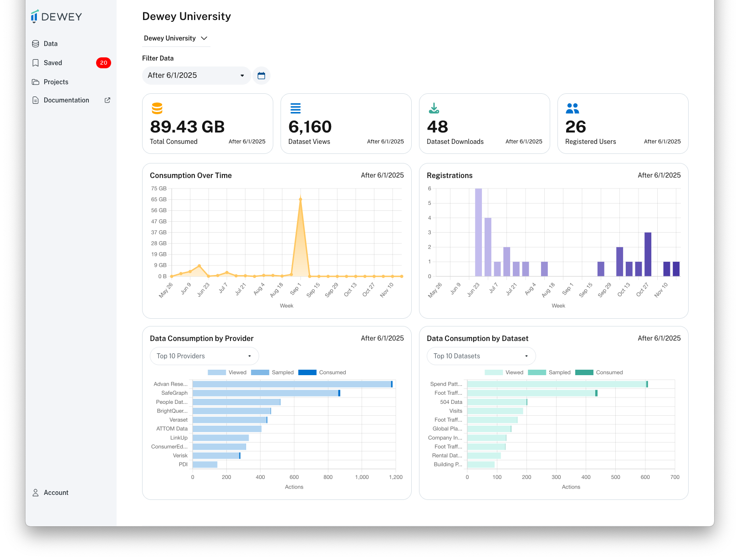Click the Dewey logo icon
The image size is (736, 560).
coord(34,16)
